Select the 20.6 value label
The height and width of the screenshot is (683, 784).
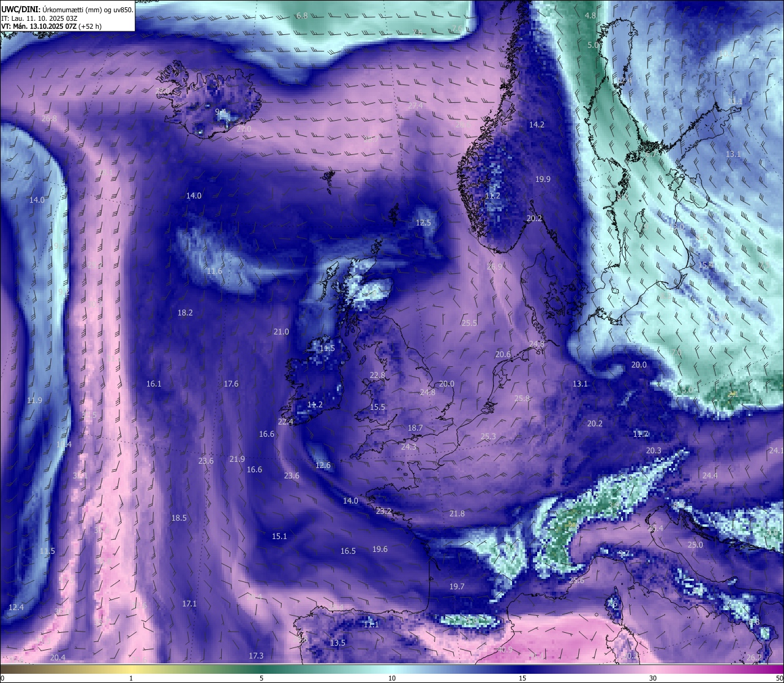click(x=503, y=354)
